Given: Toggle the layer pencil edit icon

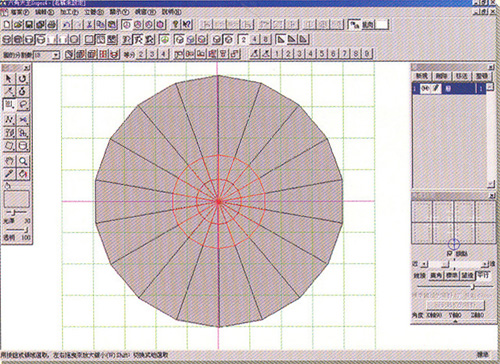Looking at the screenshot, I should point(436,89).
